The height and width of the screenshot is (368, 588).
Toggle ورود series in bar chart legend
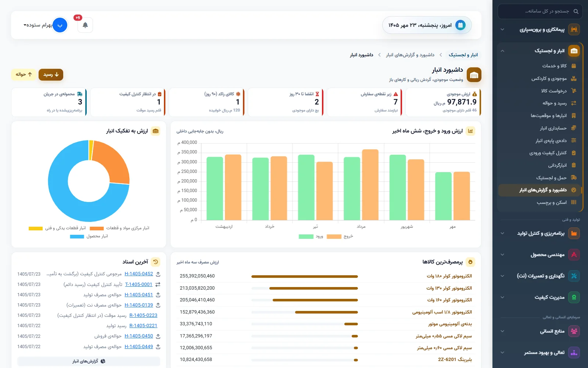pos(311,236)
